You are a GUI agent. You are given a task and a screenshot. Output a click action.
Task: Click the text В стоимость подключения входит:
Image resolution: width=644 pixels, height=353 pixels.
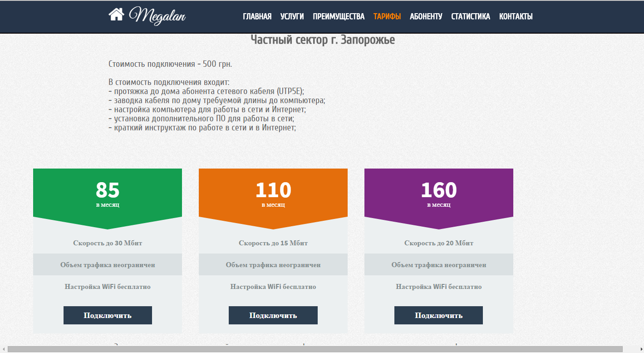(x=169, y=82)
